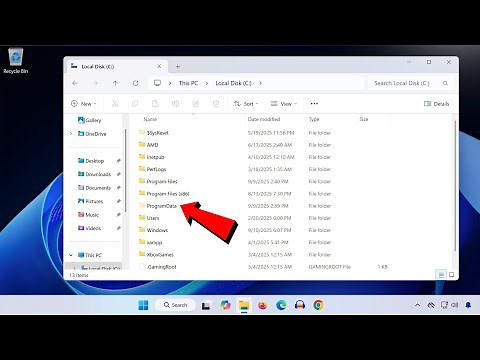Click the Cut scissors icon
Viewport: 480px width, 360px height.
[x=115, y=104]
